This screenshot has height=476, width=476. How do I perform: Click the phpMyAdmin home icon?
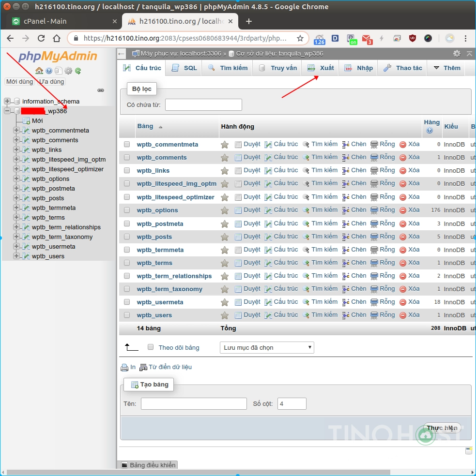pos(39,71)
